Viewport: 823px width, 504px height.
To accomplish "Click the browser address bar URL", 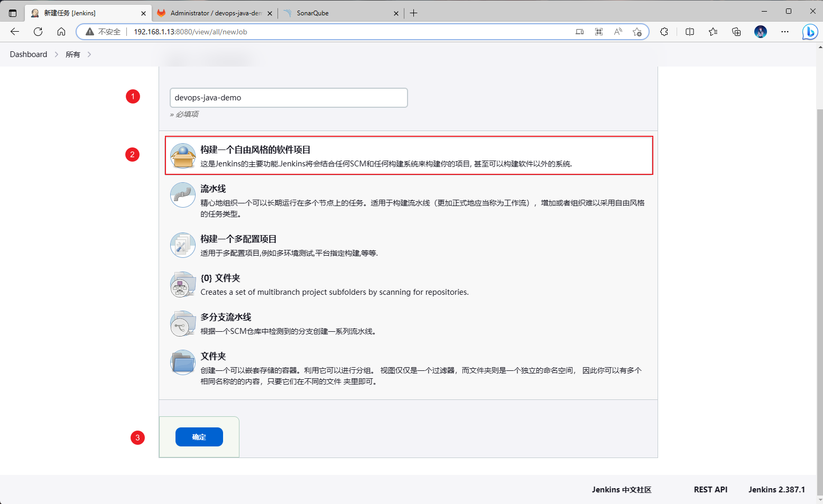I will [190, 32].
